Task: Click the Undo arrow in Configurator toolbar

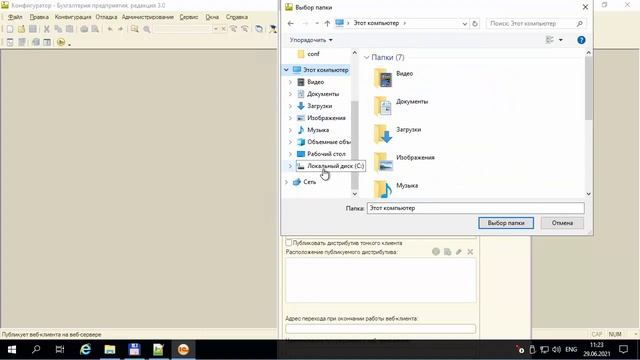Action: point(110,29)
